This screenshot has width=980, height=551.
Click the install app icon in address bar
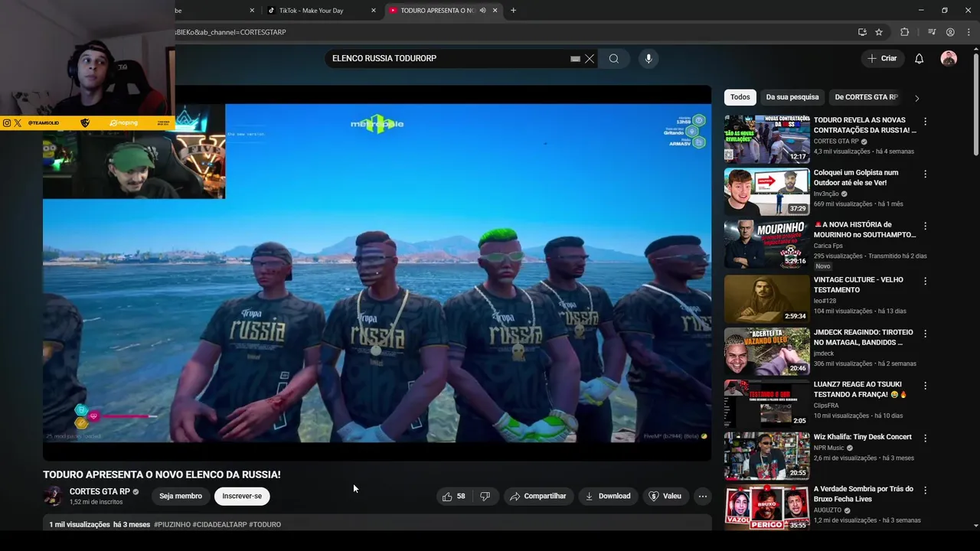[862, 32]
